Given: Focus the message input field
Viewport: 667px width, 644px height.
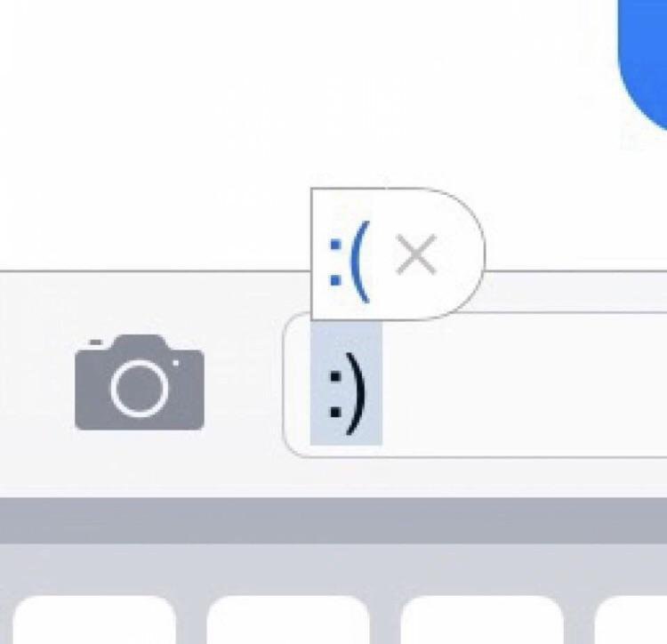Looking at the screenshot, I should coord(475,384).
